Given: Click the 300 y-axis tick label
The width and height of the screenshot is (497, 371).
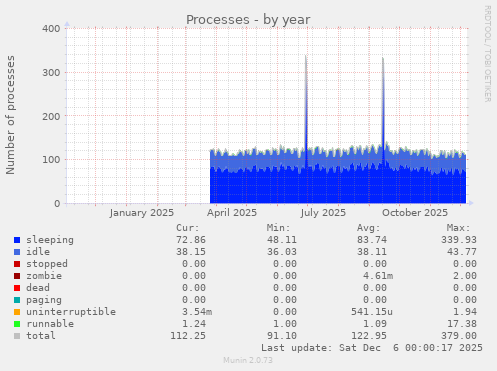Looking at the screenshot, I should (x=51, y=72).
